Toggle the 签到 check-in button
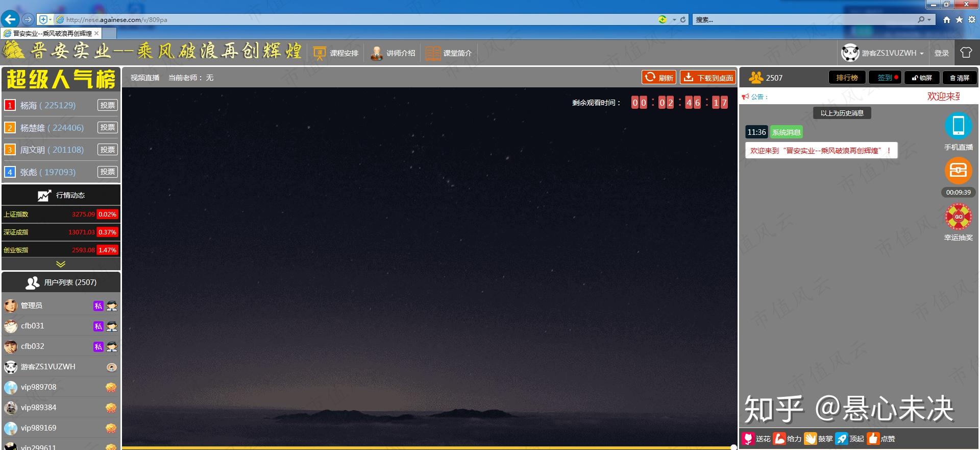Screen dimensions: 980x450 pyautogui.click(x=885, y=78)
